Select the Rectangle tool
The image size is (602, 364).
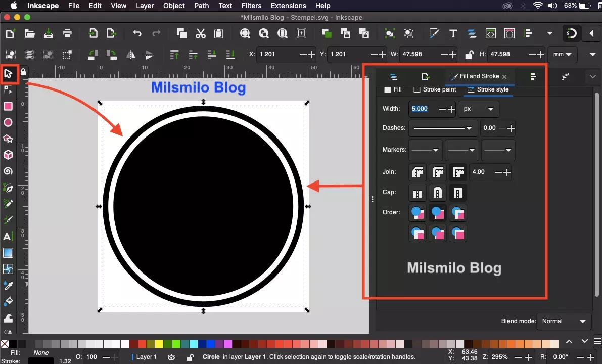click(x=8, y=106)
